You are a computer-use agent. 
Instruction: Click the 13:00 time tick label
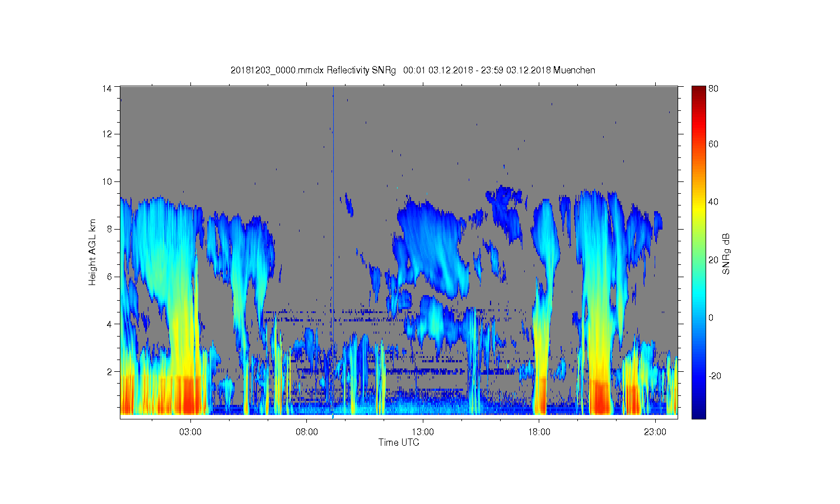click(x=423, y=432)
